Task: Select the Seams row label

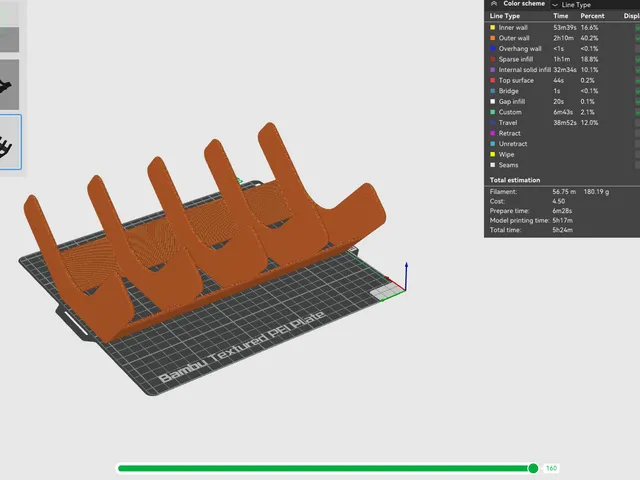Action: tap(508, 165)
